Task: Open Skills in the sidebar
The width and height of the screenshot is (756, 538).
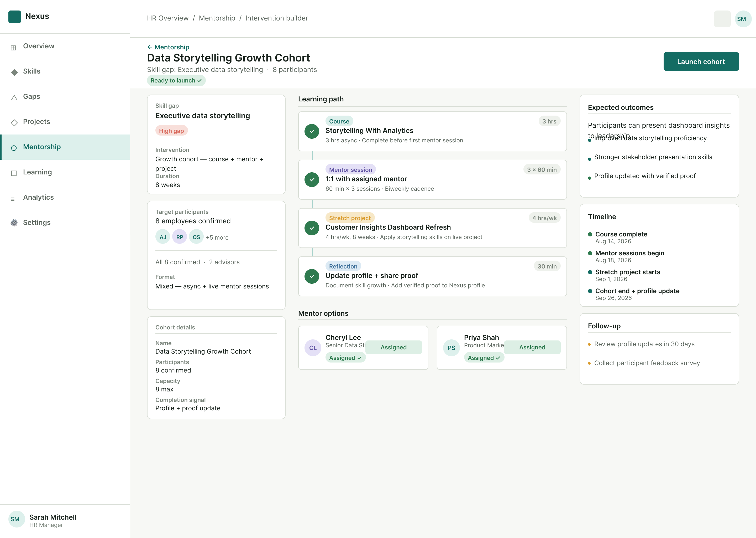Action: 65,71
